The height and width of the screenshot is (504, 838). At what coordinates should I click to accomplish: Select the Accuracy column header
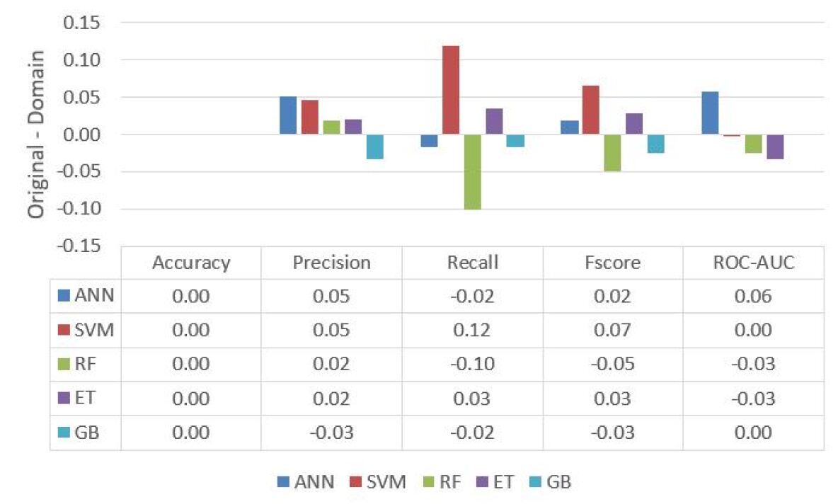tap(191, 263)
